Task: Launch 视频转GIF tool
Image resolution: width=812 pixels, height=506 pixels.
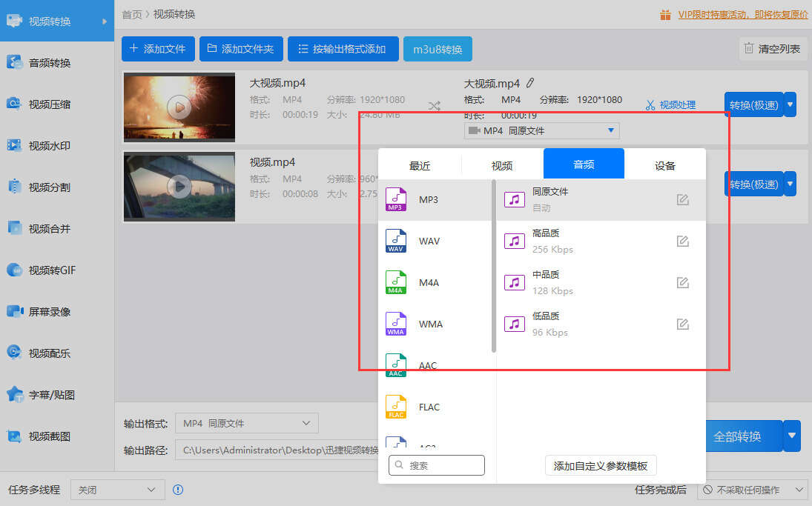Action: (x=57, y=270)
